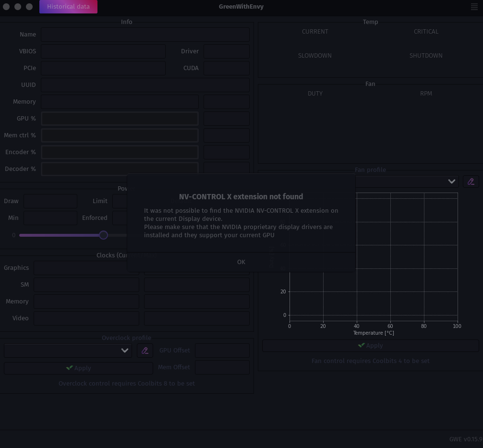
Task: Click the CRITICAL temperature label
Action: tap(426, 32)
